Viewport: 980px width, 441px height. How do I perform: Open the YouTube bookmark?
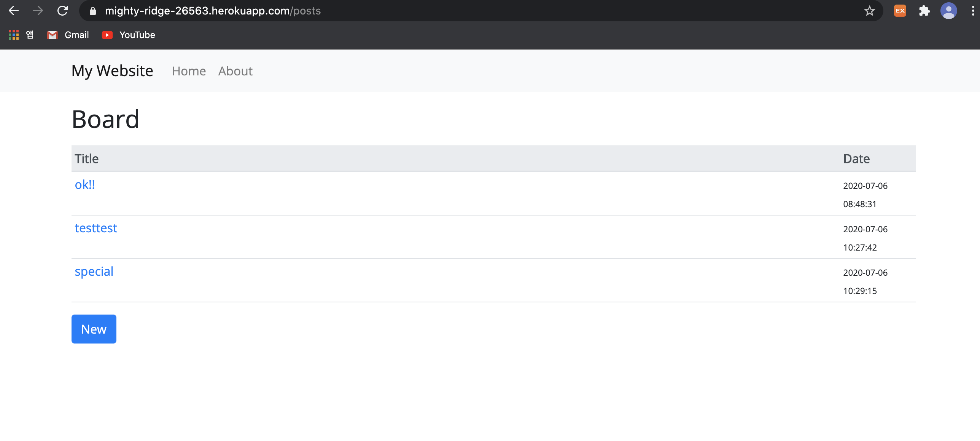point(129,35)
